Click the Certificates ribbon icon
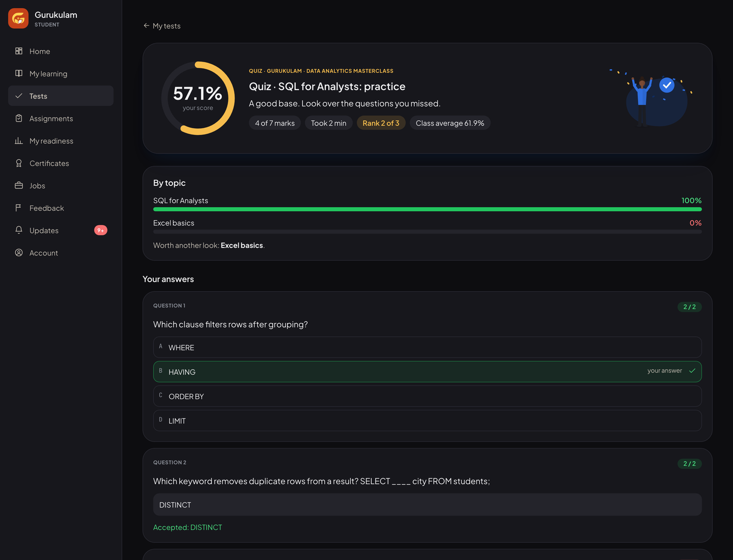The image size is (733, 560). (19, 163)
